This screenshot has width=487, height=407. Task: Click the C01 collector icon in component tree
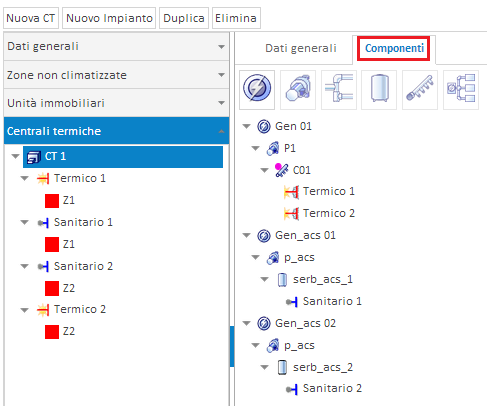pos(282,170)
